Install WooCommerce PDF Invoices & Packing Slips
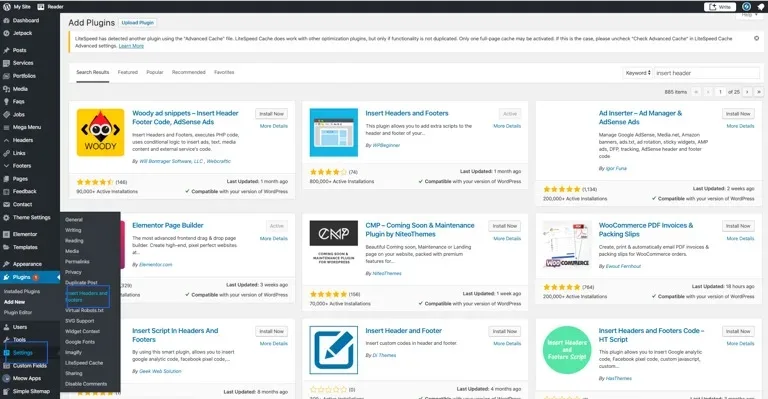The width and height of the screenshot is (768, 399). pos(738,226)
